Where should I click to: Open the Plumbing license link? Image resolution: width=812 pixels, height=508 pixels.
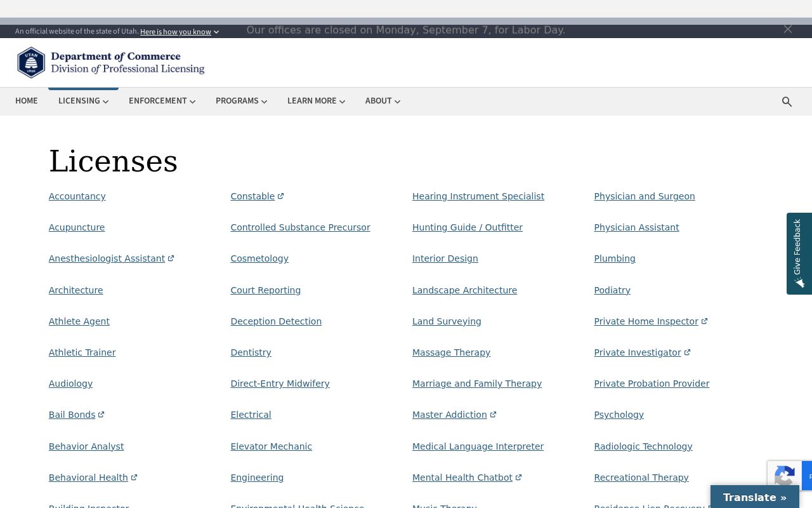tap(615, 258)
